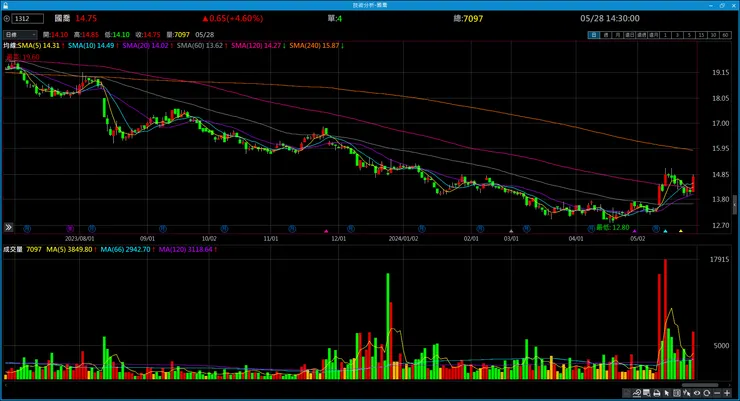
Task: Select the adjusted monthly (還月) tab
Action: pyautogui.click(x=653, y=35)
